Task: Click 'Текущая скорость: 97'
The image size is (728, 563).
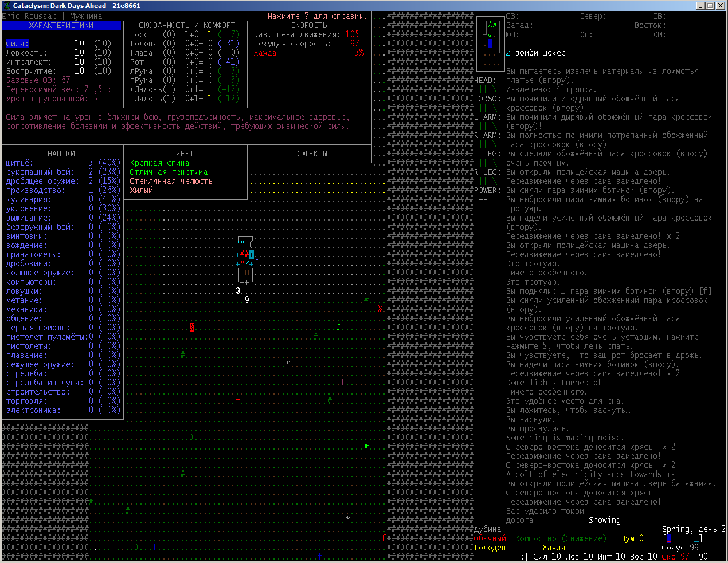Action: (x=307, y=44)
